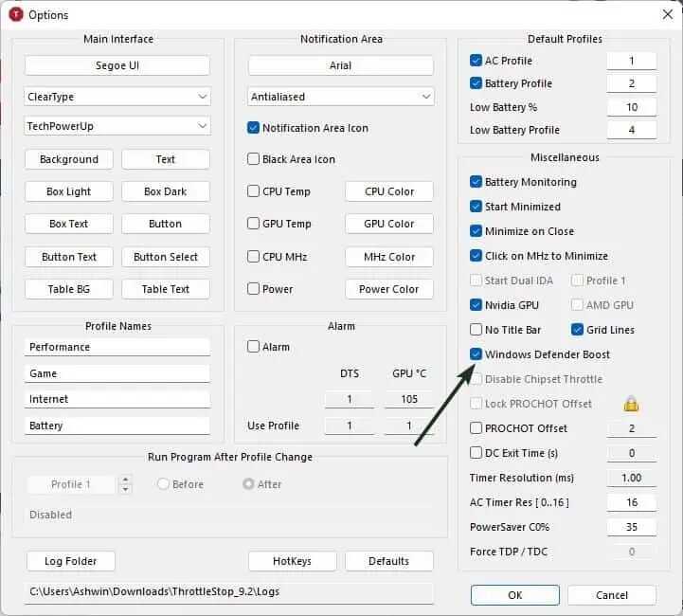Click the PROCHOT lock padlock icon

631,404
